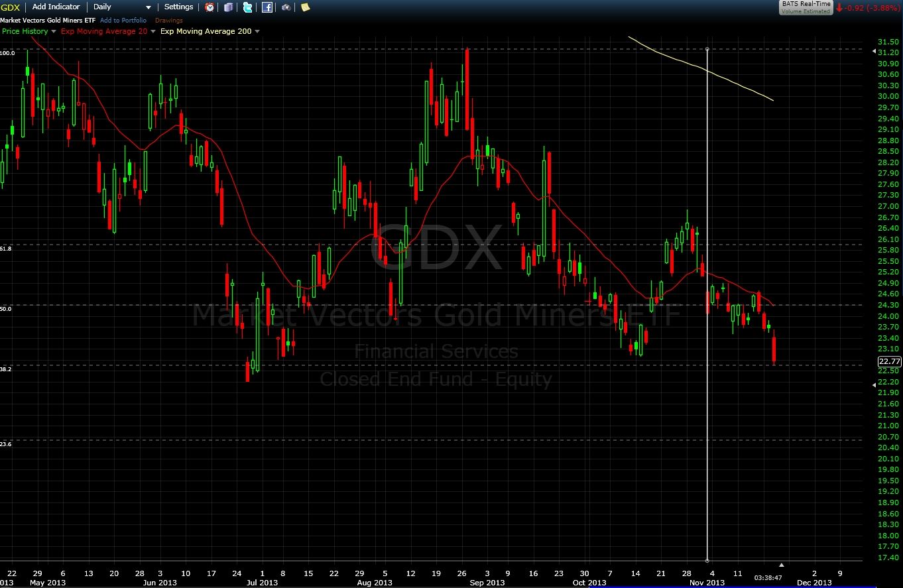Open the yellow sticky note icon
Viewport: 903px width, 588px height.
305,7
